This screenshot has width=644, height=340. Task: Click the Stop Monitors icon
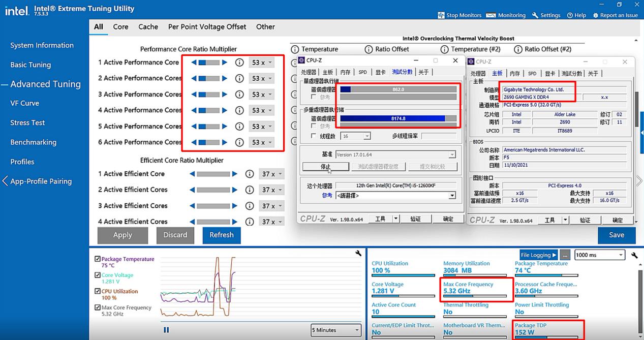coord(440,15)
